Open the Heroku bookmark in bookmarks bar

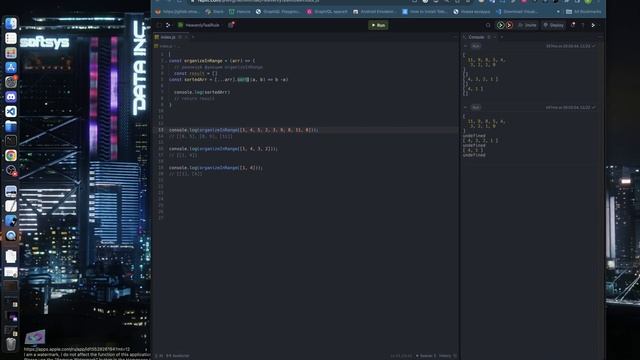click(240, 12)
